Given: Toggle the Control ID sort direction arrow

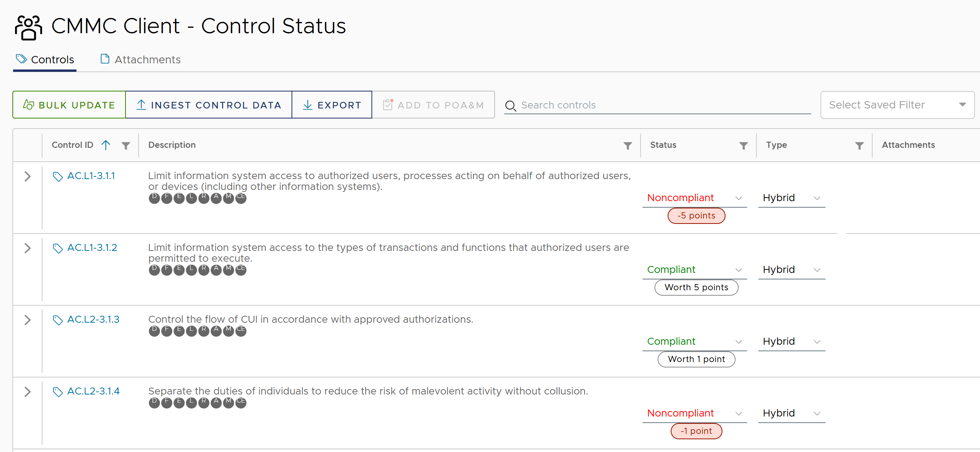Looking at the screenshot, I should tap(105, 145).
